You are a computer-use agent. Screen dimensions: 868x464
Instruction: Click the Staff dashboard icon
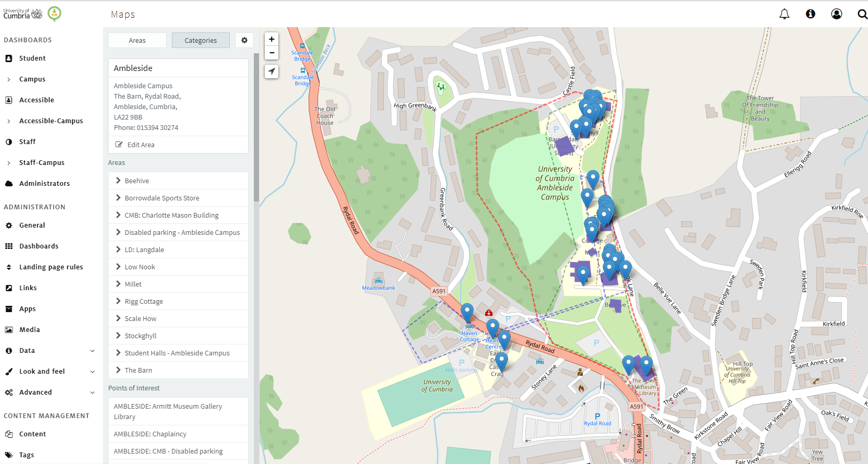coord(9,142)
